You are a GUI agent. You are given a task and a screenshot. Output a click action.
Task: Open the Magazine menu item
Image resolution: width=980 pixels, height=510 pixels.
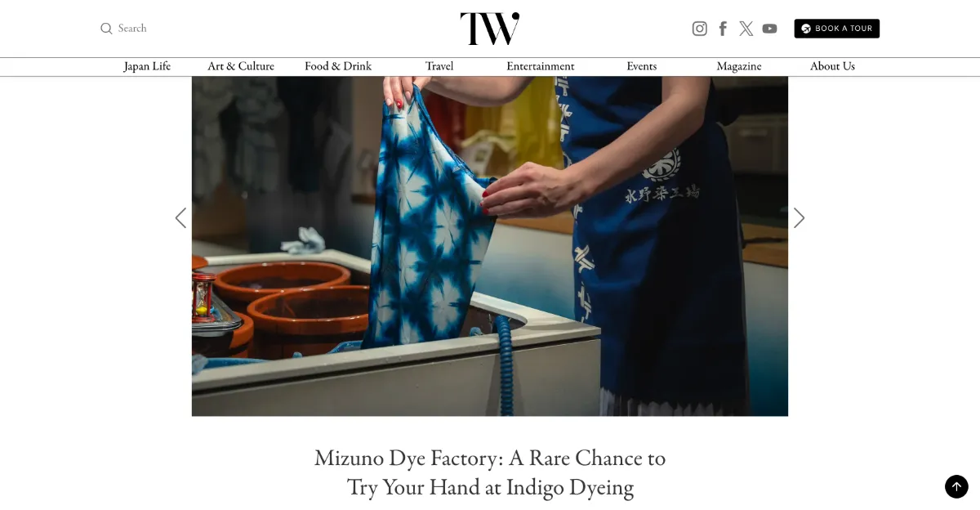point(739,66)
